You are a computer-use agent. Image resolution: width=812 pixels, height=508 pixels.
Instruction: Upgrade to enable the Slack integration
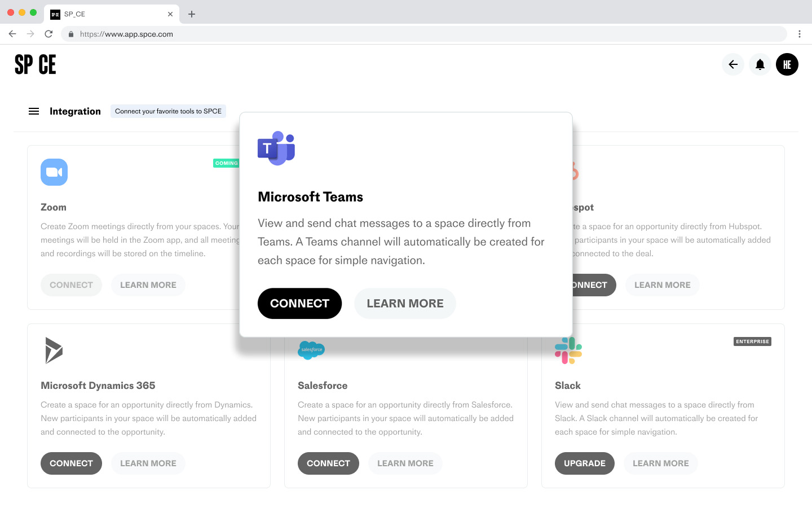click(584, 463)
